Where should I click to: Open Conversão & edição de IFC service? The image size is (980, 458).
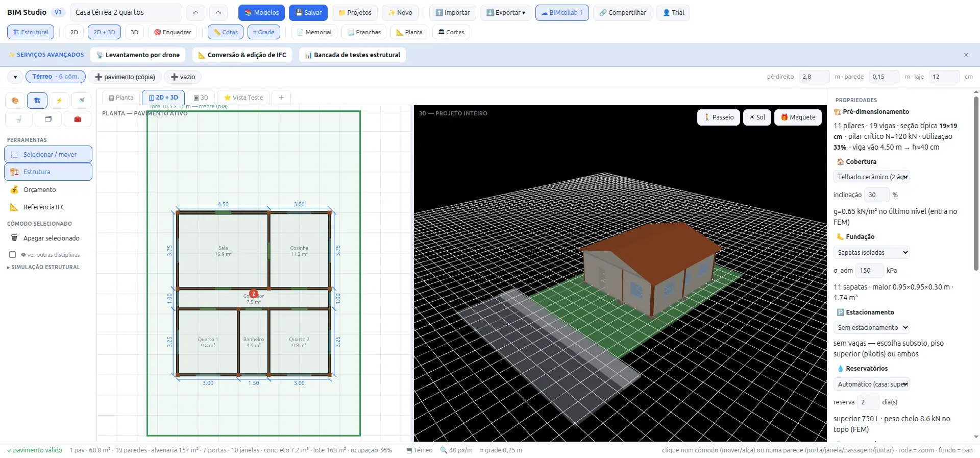click(x=242, y=55)
